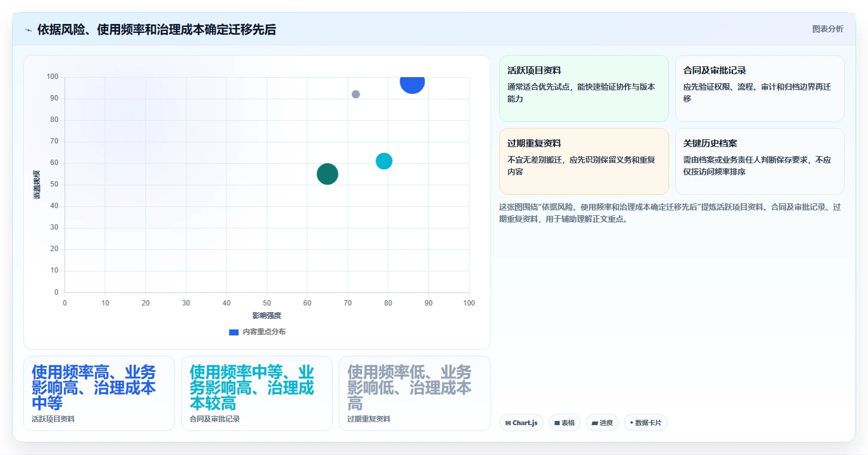Click the description 应先验证权限、流程
This screenshot has width=868, height=455.
tap(757, 93)
